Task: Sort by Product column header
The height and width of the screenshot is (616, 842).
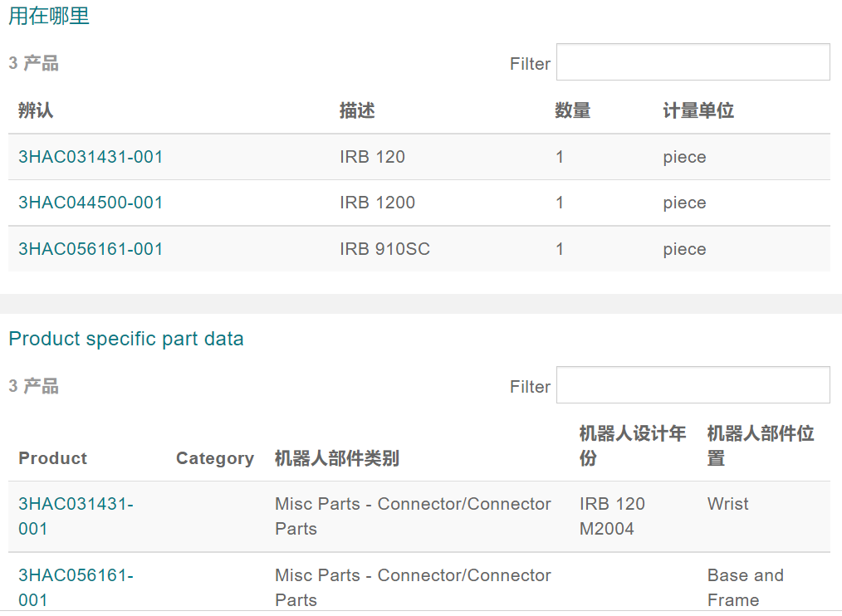Action: [52, 458]
